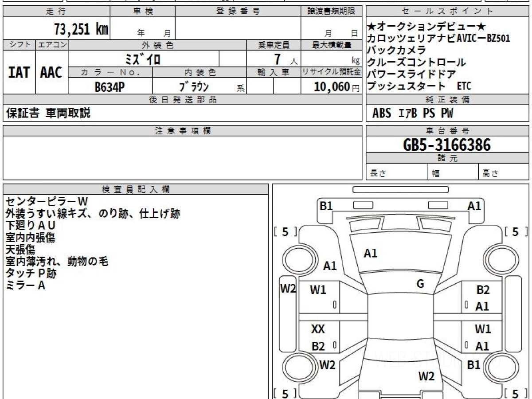The height and width of the screenshot is (399, 532).
Task: Click the セールスポイント section header
Action: coord(447,12)
